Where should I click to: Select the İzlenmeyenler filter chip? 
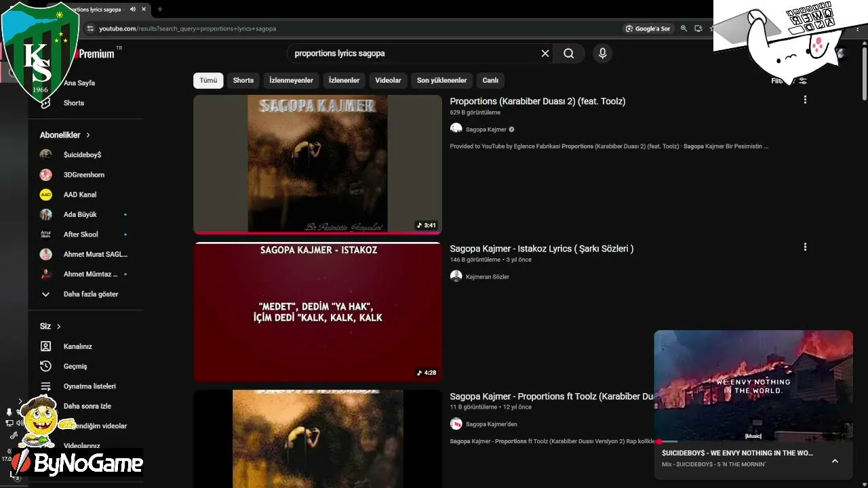click(292, 81)
